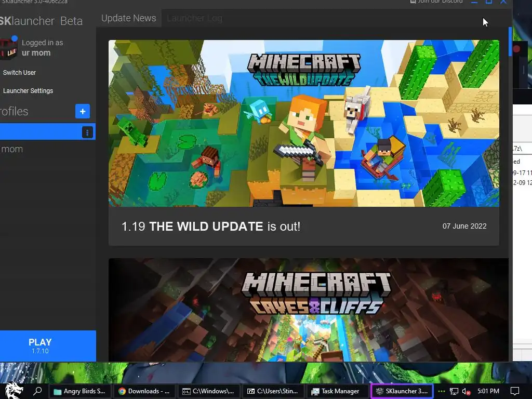Switch to Chrome Downloads taskbar item

[x=144, y=391]
